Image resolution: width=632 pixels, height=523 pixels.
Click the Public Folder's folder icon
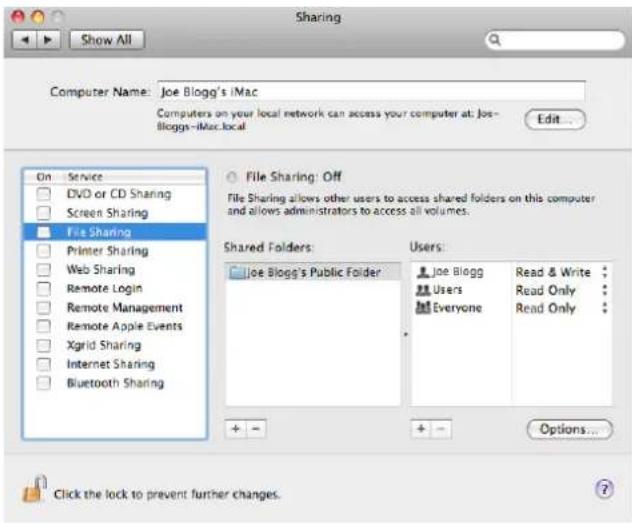click(237, 273)
